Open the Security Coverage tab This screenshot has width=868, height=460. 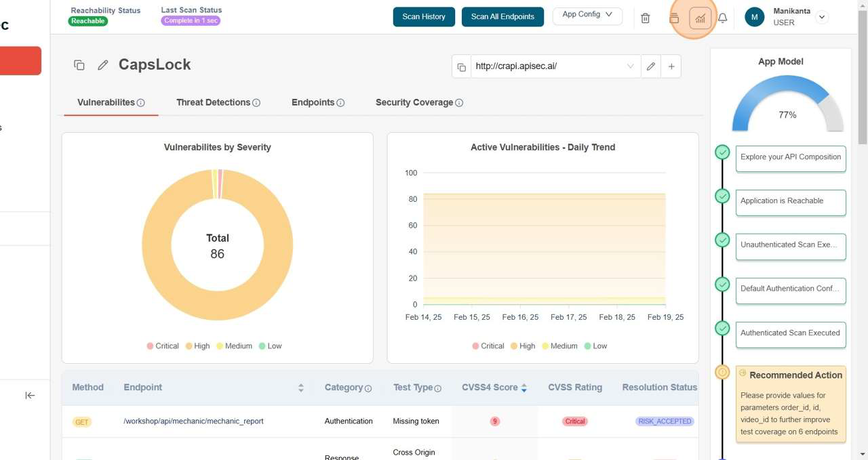coord(414,102)
